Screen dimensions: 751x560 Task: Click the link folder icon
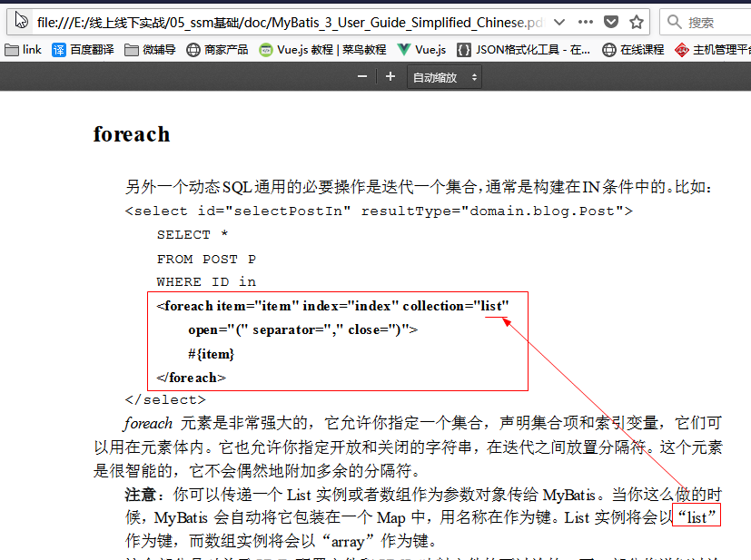12,50
